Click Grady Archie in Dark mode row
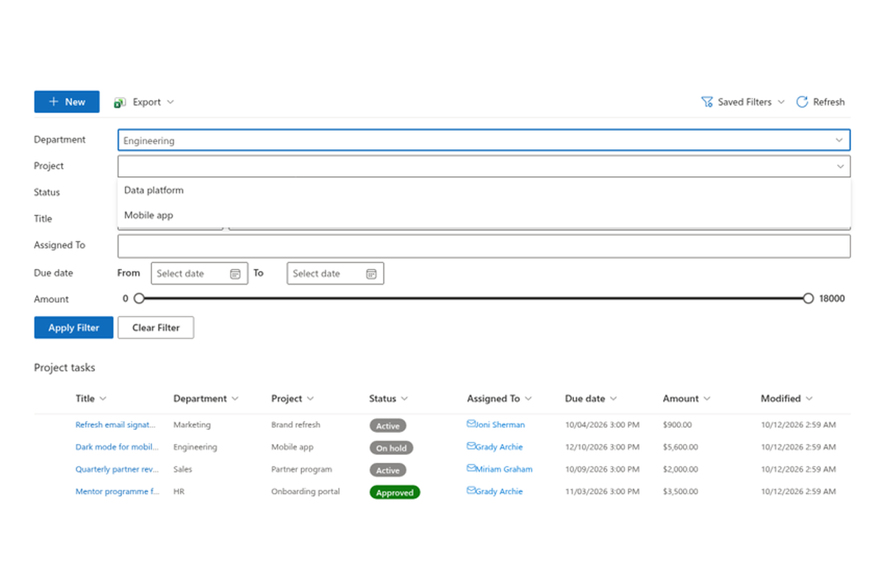Screen dimensions: 882x588 pos(500,447)
